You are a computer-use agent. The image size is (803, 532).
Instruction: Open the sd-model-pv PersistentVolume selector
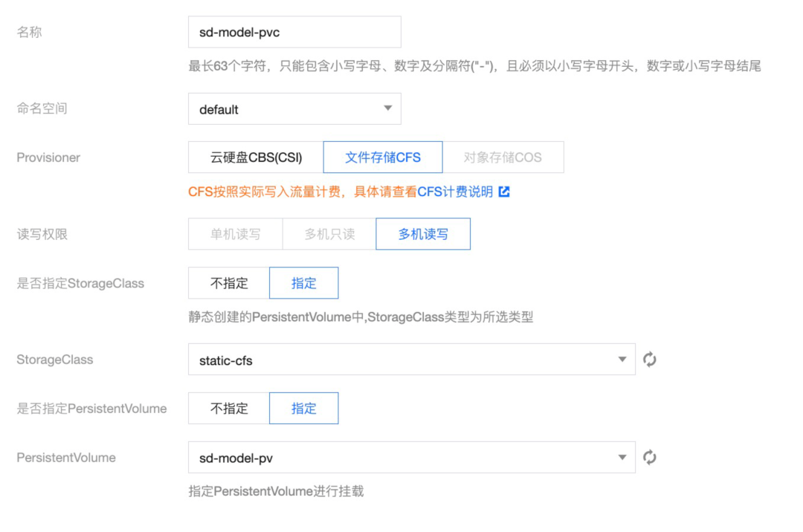(x=409, y=458)
